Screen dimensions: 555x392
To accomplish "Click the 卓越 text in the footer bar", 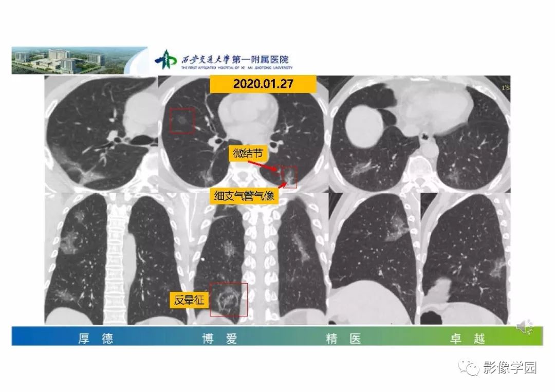I will coord(467,339).
